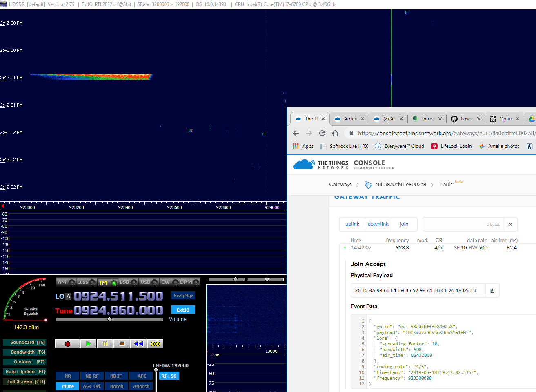Close the Things Network browser tab
This screenshot has height=392, width=536.
tap(323, 119)
